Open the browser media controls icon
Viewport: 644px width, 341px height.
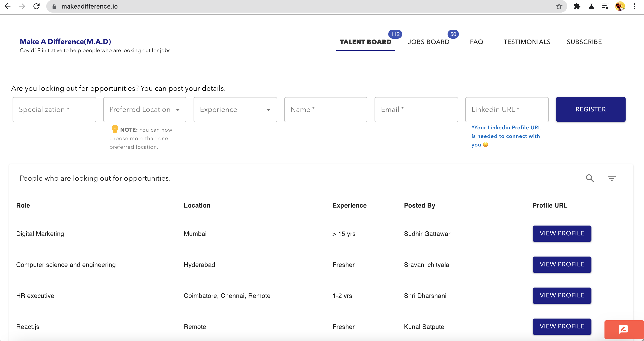606,6
